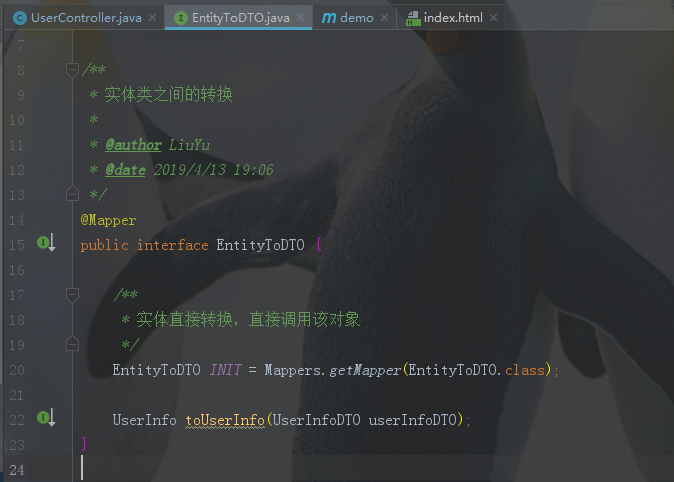Collapse the INIT field Javadoc start fold
674x482 pixels.
[72, 295]
